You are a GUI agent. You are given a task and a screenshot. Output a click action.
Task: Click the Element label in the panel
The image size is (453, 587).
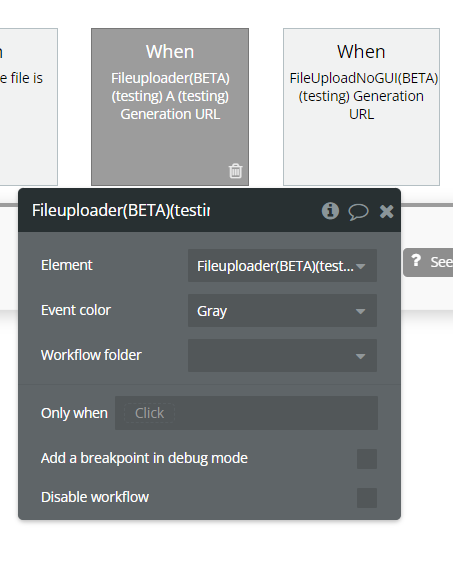(x=67, y=265)
